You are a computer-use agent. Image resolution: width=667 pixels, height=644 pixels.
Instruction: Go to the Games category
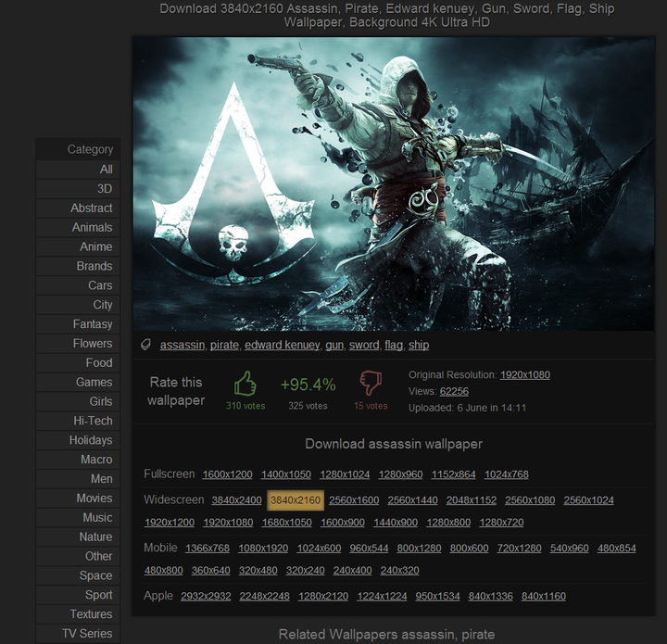click(x=78, y=382)
